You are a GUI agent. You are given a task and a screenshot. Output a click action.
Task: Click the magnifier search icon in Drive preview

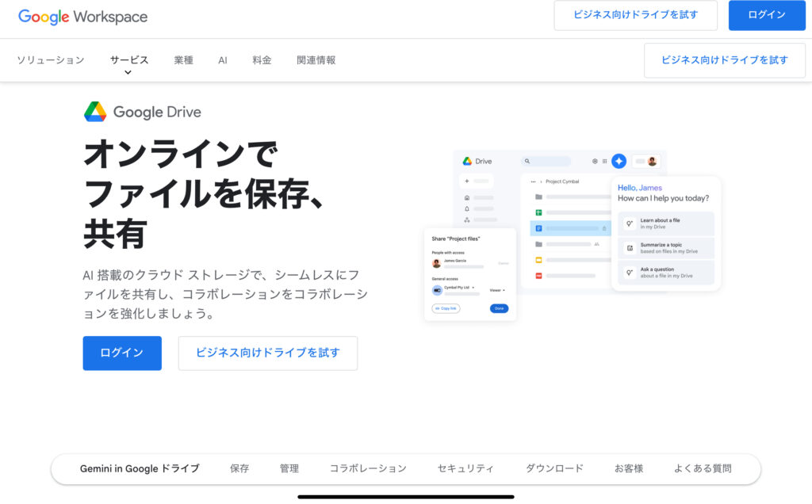(527, 161)
